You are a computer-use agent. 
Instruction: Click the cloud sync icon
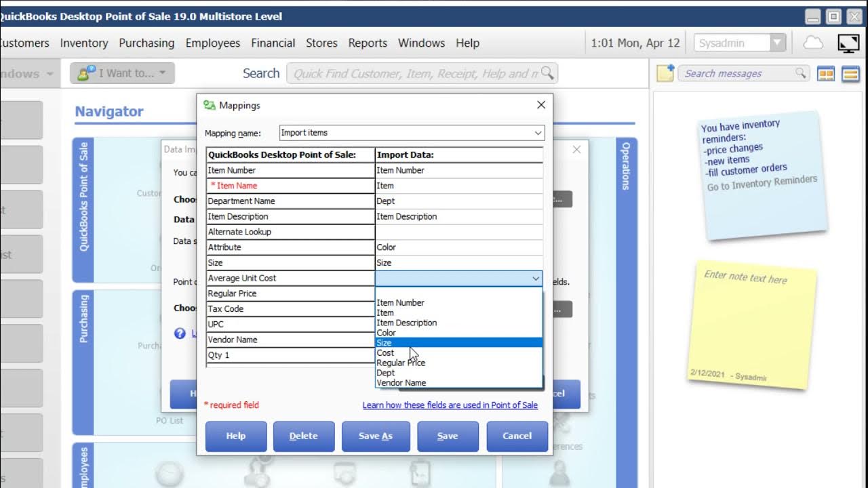click(812, 43)
